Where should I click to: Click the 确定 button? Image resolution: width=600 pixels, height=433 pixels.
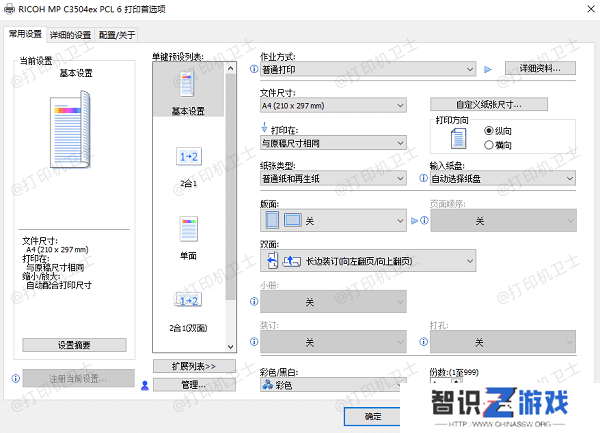[372, 417]
